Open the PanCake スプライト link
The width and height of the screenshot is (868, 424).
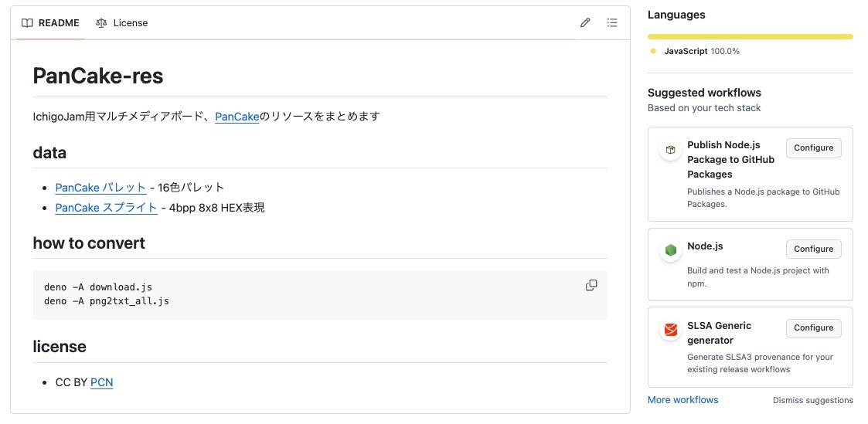(x=106, y=208)
